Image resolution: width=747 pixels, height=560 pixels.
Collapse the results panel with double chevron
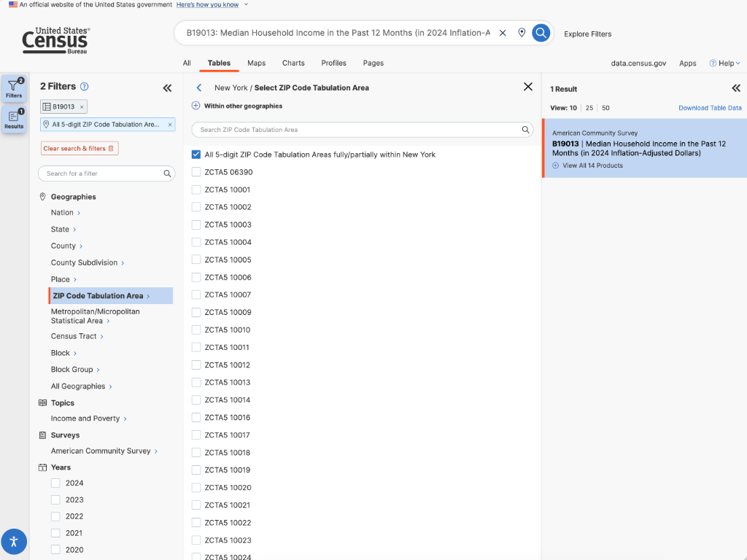[736, 88]
